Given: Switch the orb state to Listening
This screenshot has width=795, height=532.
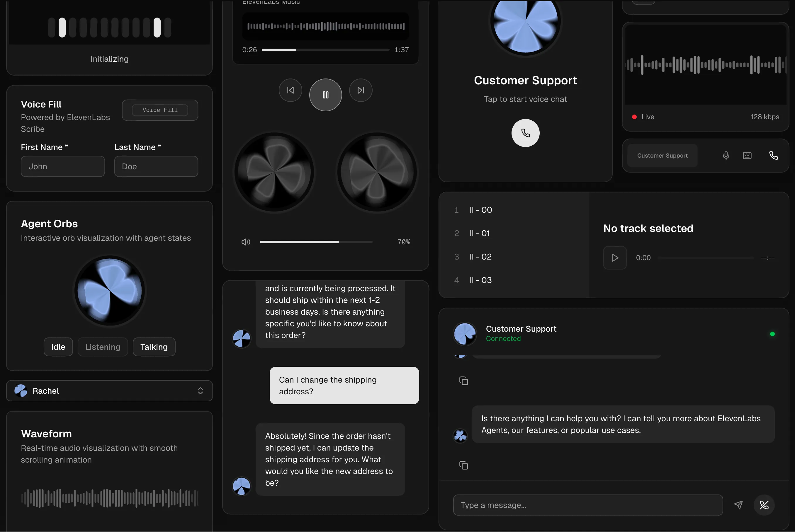Looking at the screenshot, I should [x=103, y=347].
